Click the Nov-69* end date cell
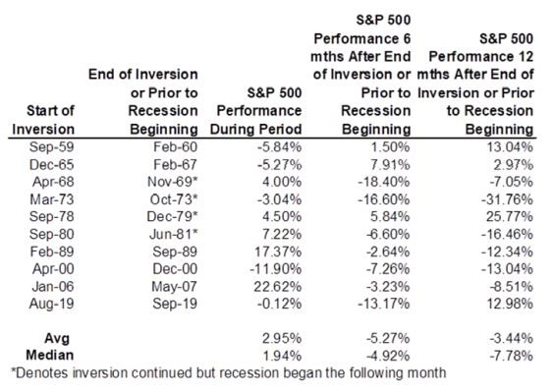Viewport: 554px width, 392px height. 173,182
